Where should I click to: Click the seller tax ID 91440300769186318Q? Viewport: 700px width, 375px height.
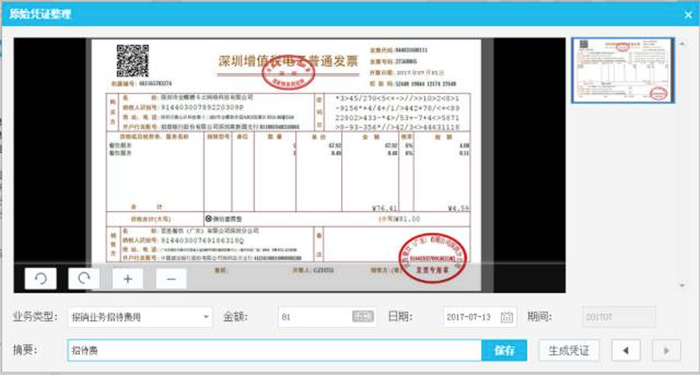[x=203, y=241]
